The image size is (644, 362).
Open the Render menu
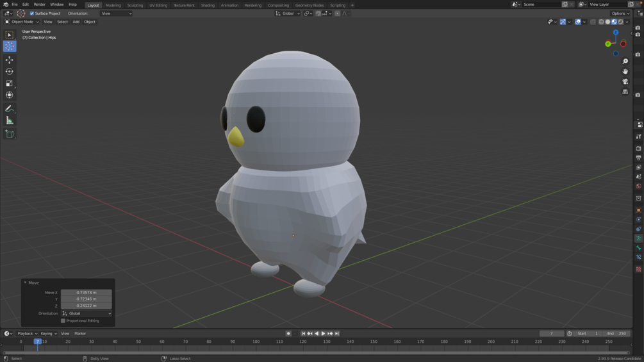(40, 4)
